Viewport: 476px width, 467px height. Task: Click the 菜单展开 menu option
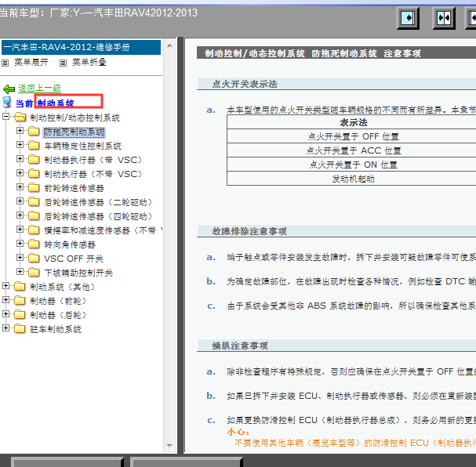(31, 62)
